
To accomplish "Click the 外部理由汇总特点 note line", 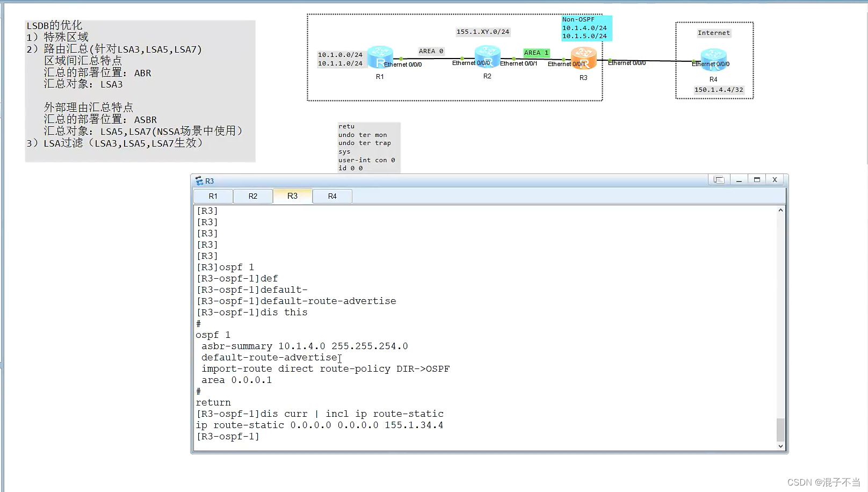I will [89, 107].
